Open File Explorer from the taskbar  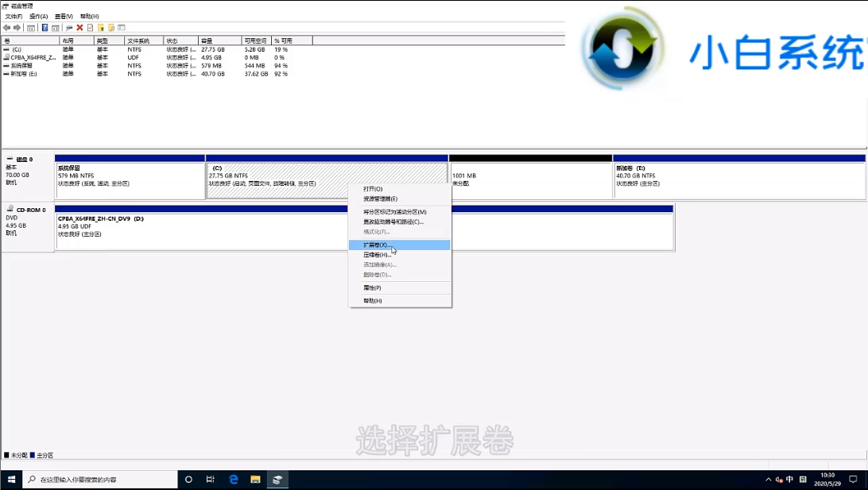[x=255, y=480]
